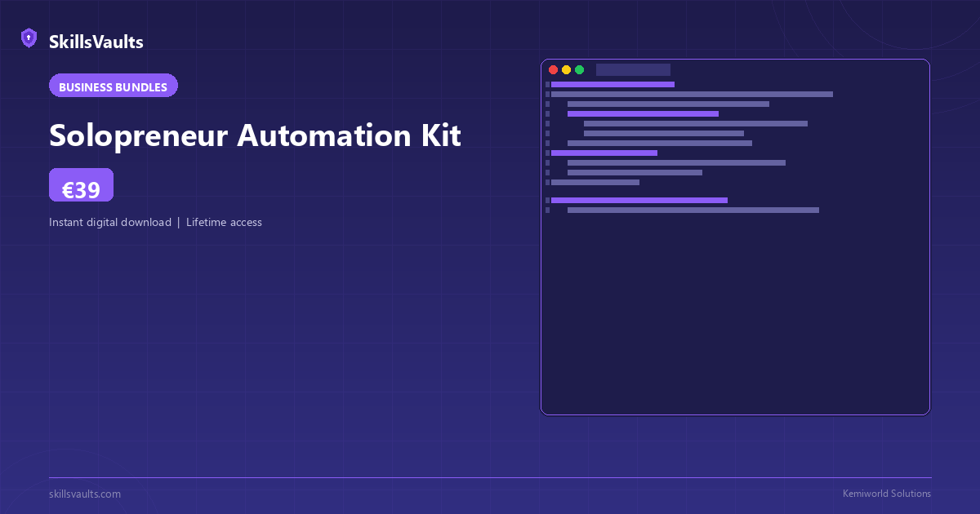Click the green dot in code window

click(580, 70)
